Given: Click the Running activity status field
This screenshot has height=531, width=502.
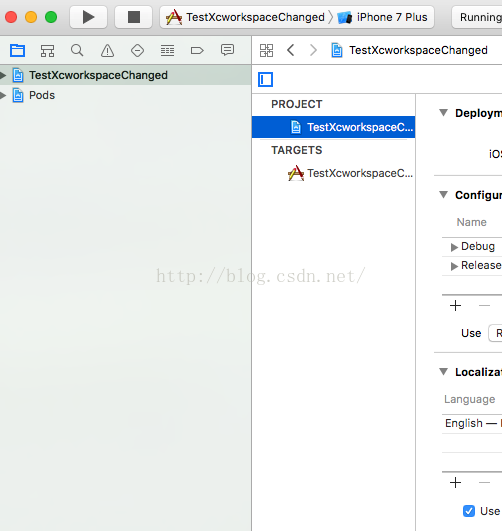Looking at the screenshot, I should [x=477, y=17].
